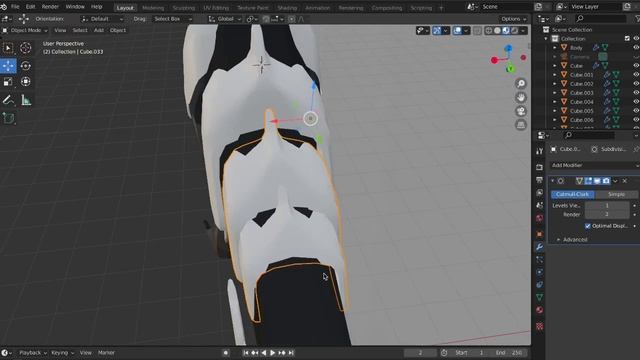Hide the Cube.003 object with eye icon
This screenshot has width=640, height=360.
tap(636, 93)
